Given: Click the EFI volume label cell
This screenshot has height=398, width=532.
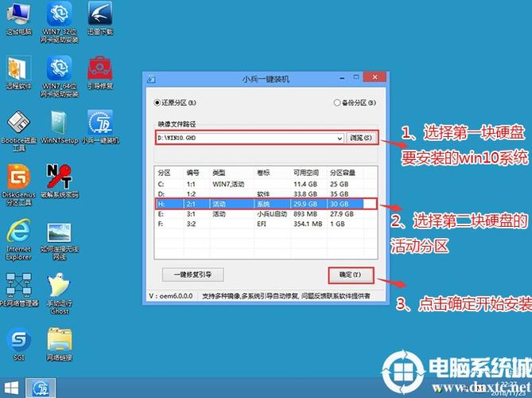Looking at the screenshot, I should tap(262, 224).
